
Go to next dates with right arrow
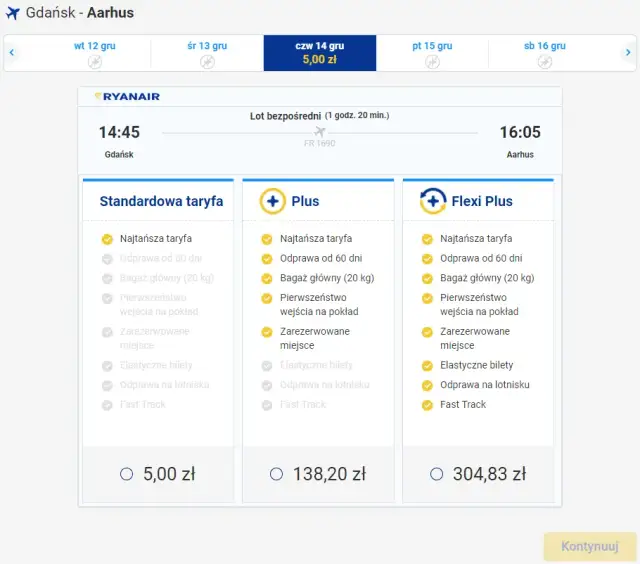pos(628,52)
